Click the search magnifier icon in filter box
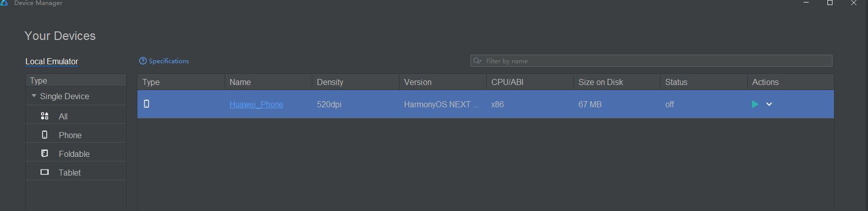 [x=477, y=61]
